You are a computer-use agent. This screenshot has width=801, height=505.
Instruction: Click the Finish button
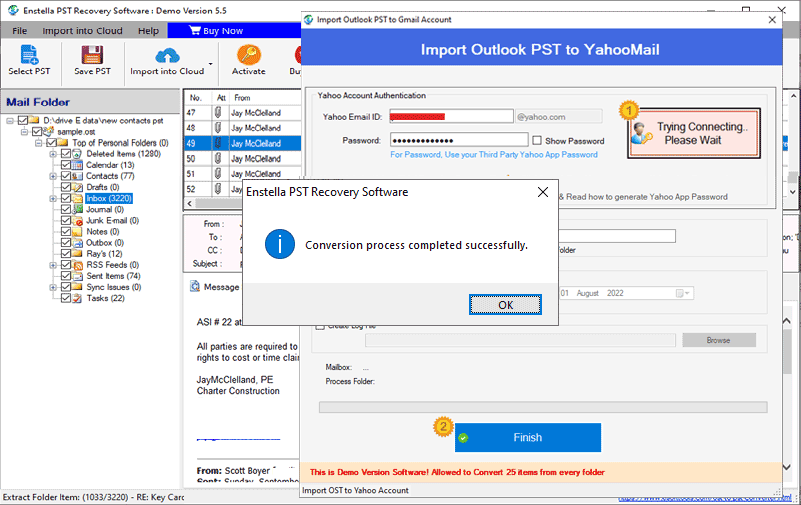click(x=528, y=438)
